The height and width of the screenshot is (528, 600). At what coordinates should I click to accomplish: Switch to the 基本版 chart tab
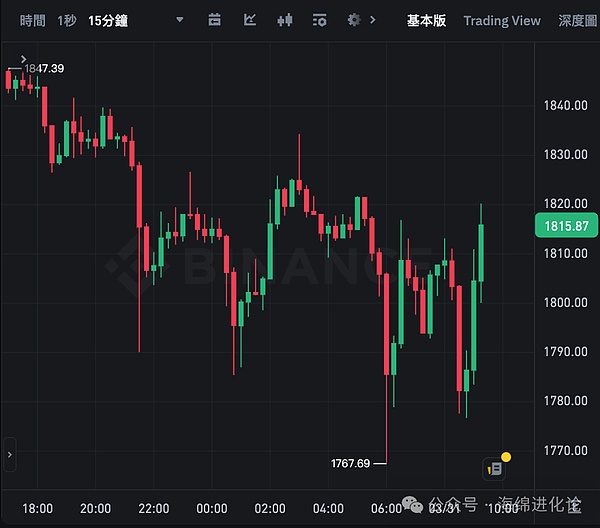[x=427, y=20]
